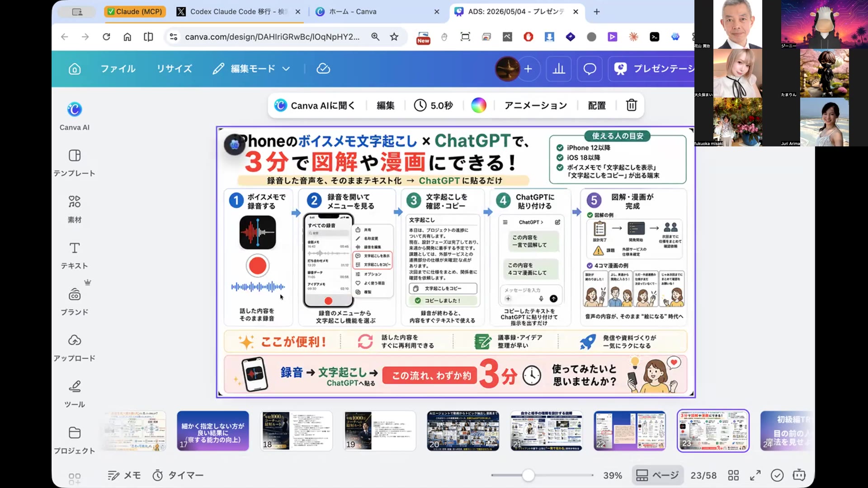Add collaborator with plus button
Image resolution: width=868 pixels, height=488 pixels.
528,69
